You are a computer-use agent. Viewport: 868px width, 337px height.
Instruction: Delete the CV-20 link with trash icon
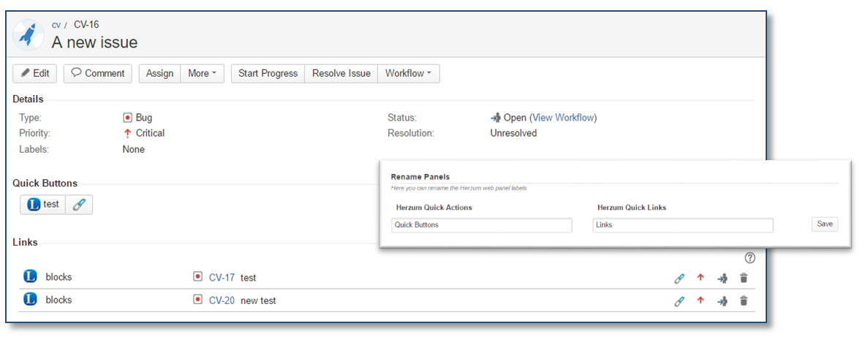pyautogui.click(x=744, y=300)
